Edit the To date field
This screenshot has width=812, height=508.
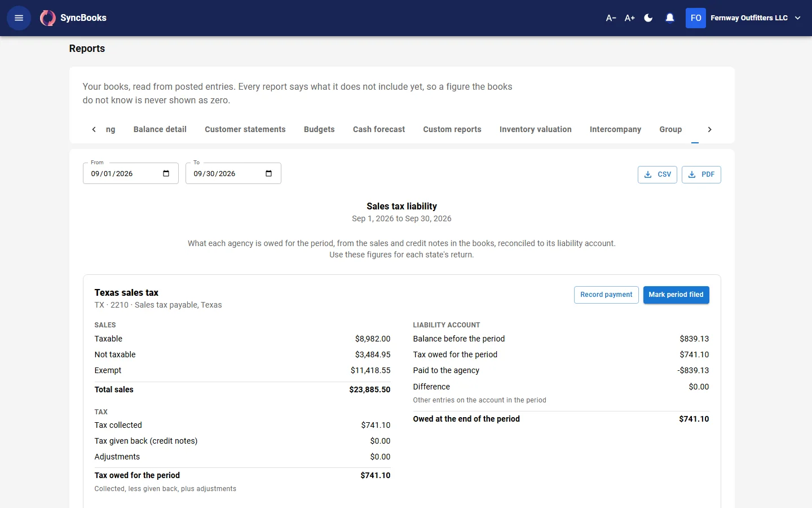click(x=233, y=173)
